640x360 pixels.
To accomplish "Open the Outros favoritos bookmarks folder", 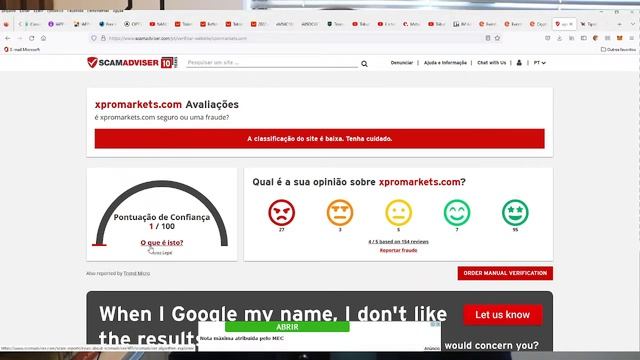I will [x=618, y=49].
